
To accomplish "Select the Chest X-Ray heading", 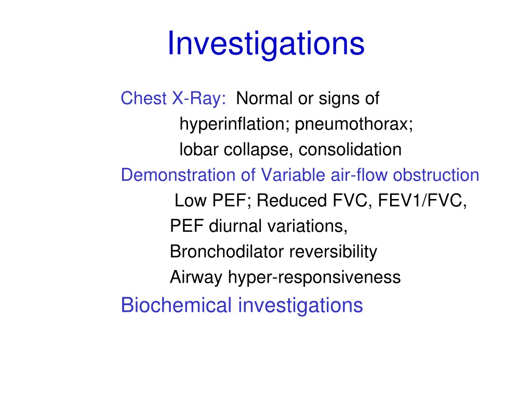I will click(x=174, y=98).
